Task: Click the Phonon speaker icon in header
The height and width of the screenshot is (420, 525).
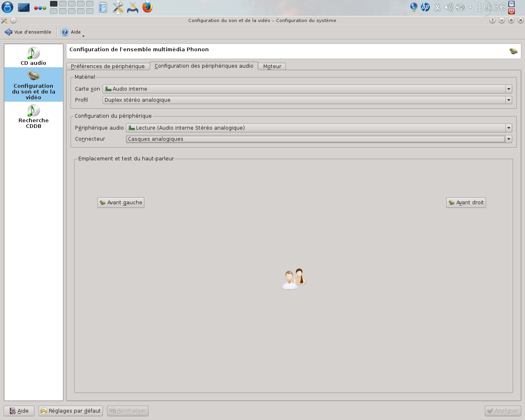Action: coord(514,51)
